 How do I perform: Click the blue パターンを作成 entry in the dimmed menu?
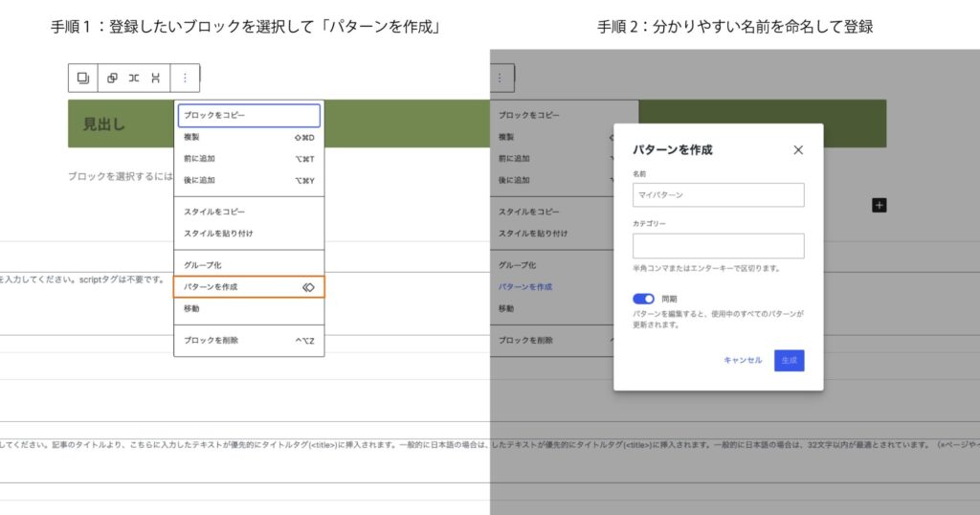[524, 286]
